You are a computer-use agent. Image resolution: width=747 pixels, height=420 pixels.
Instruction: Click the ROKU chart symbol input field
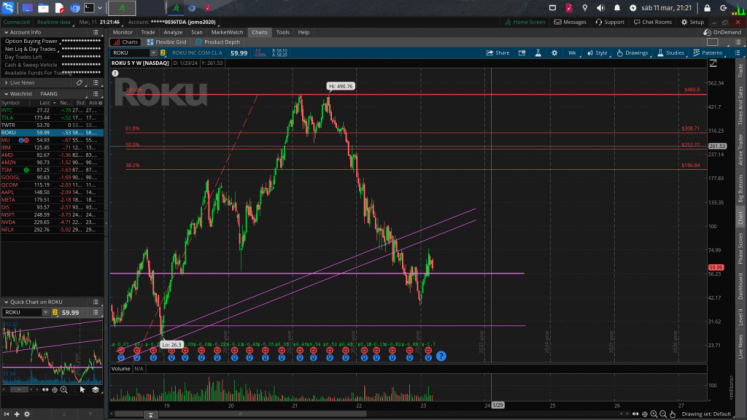tap(131, 53)
